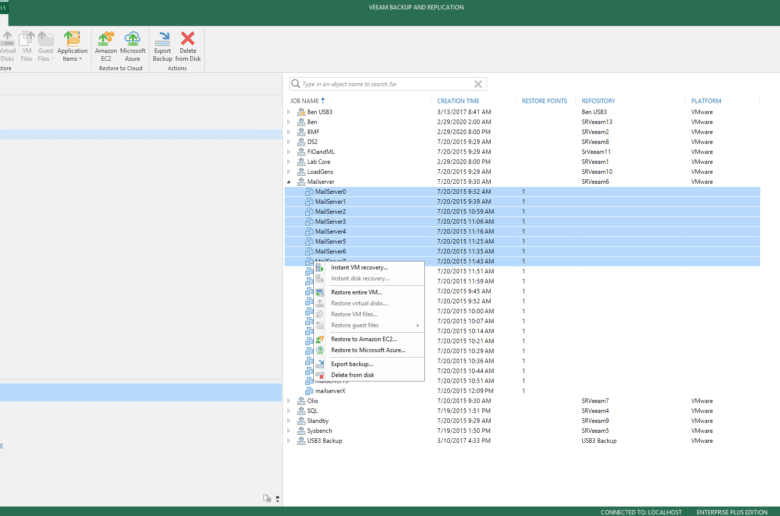Expand the Standby job node
The image size is (780, 516).
pyautogui.click(x=289, y=420)
